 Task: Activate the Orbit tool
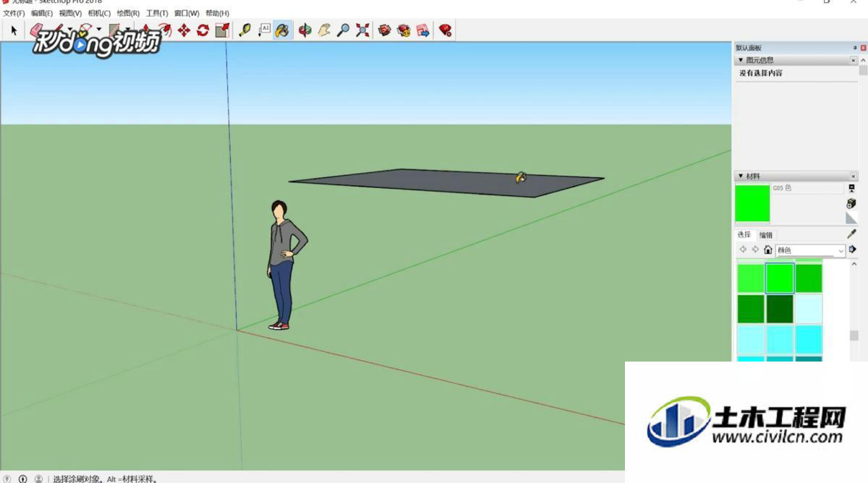305,30
